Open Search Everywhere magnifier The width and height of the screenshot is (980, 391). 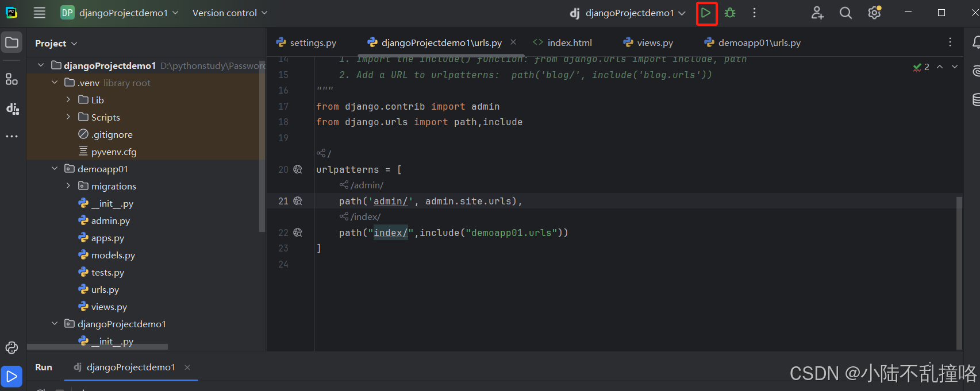point(846,13)
